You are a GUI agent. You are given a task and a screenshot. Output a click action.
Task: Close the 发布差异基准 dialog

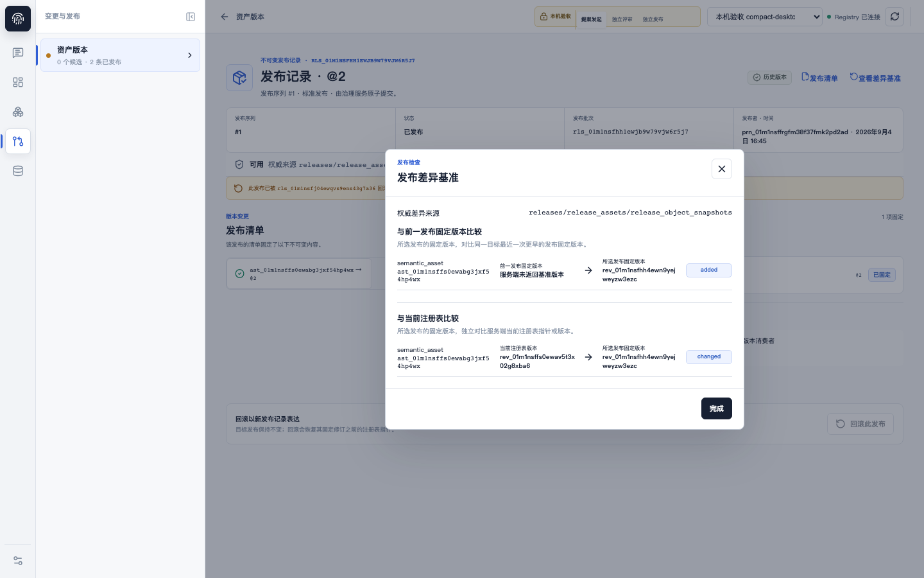pos(722,169)
